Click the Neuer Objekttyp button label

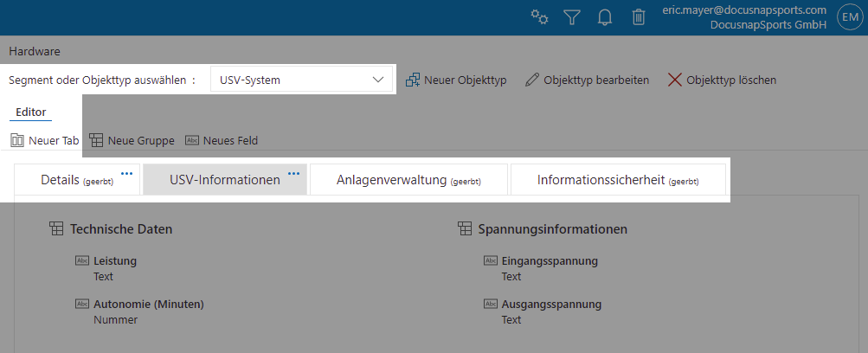coord(466,80)
